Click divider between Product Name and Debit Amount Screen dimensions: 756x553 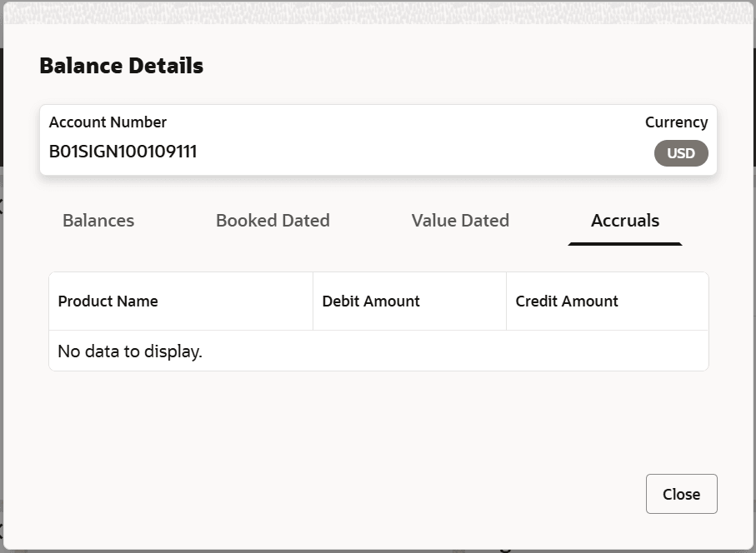[x=313, y=301]
